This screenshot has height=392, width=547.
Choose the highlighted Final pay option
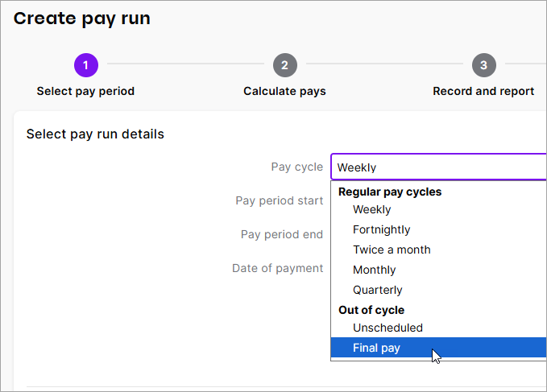coord(376,348)
